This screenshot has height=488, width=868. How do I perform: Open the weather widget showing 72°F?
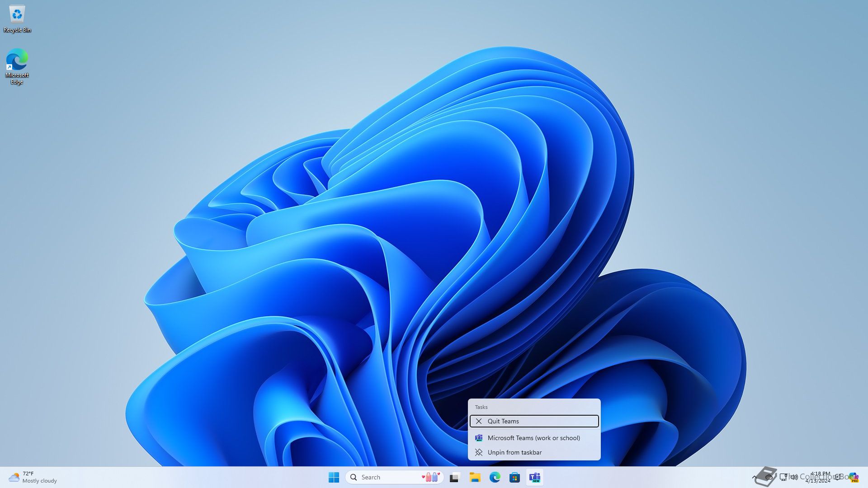click(33, 477)
